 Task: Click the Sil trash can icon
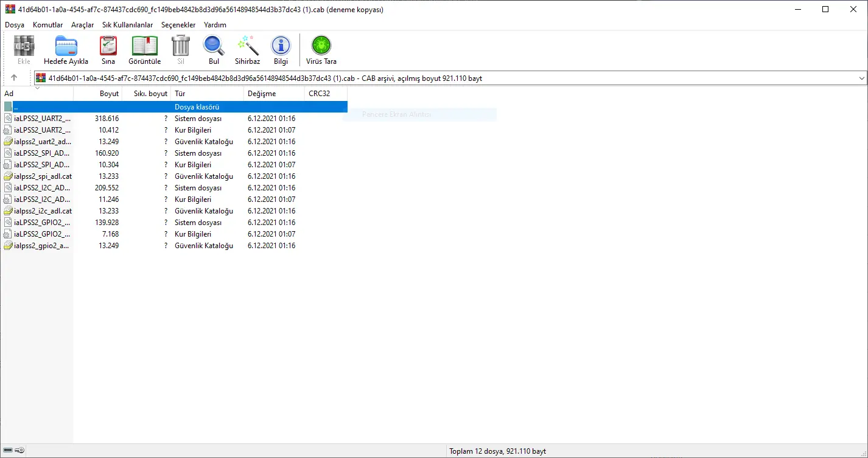click(x=181, y=46)
